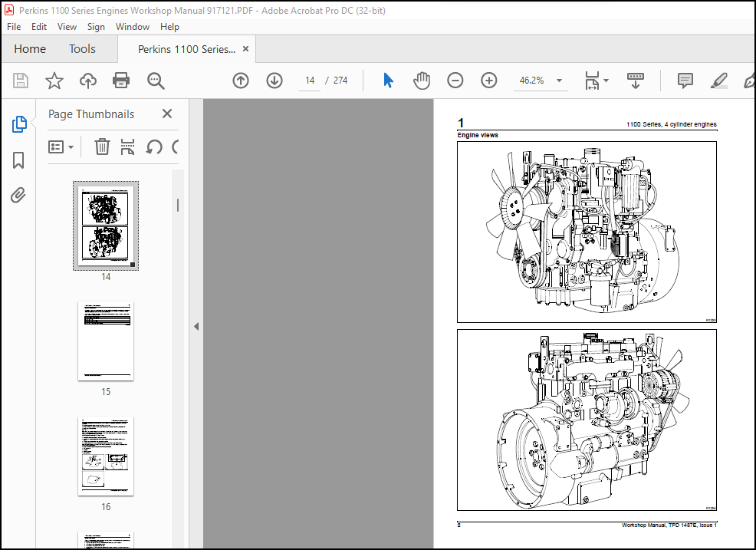The height and width of the screenshot is (550, 756).
Task: Click the print pages thumbnail toolbar icon
Action: point(127,147)
